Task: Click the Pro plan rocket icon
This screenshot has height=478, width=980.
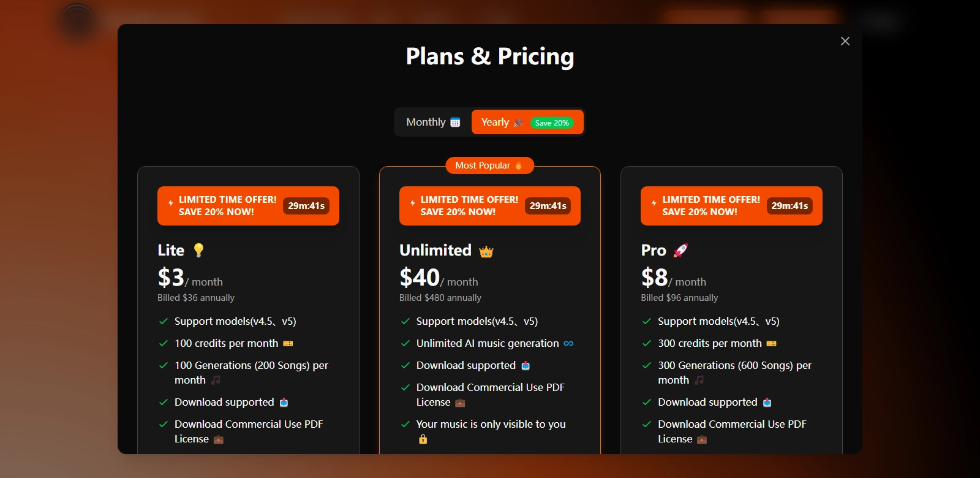Action: coord(680,250)
